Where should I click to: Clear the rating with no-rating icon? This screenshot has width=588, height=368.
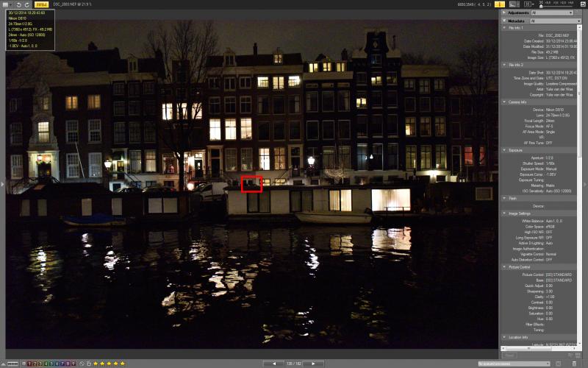coord(82,364)
